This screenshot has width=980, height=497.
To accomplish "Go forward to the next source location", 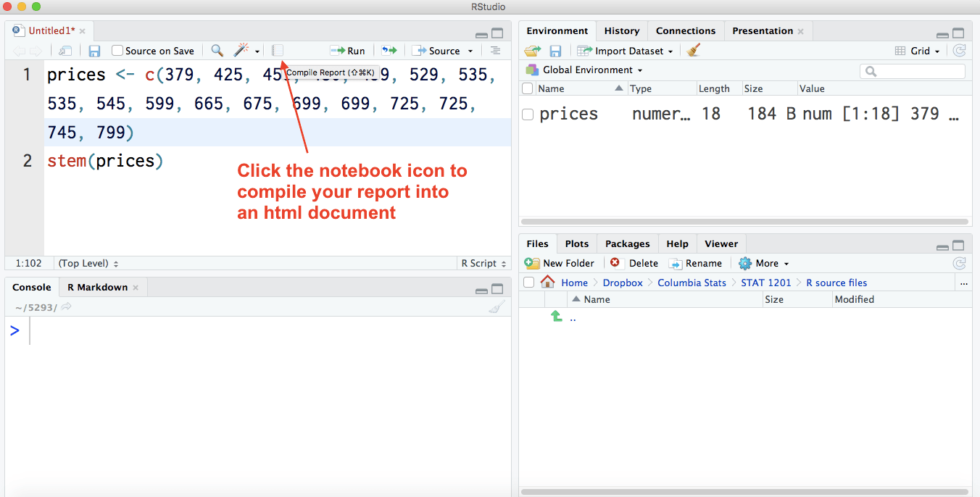I will tap(36, 51).
